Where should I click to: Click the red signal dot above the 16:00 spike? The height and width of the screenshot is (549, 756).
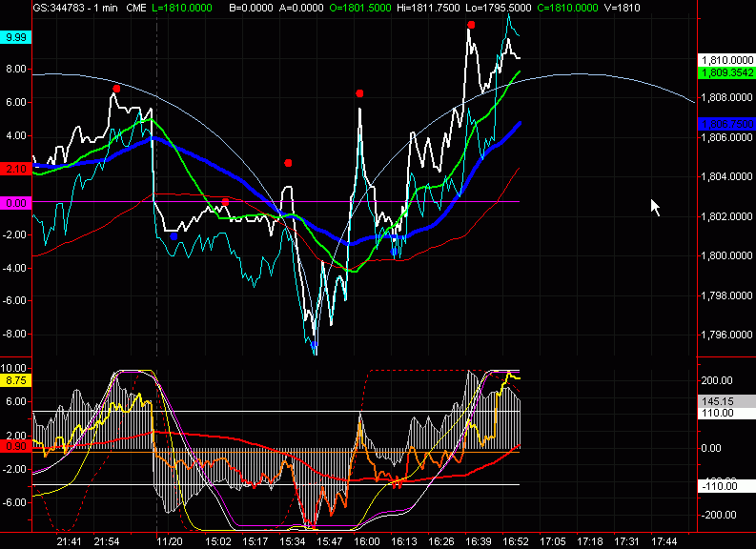pyautogui.click(x=359, y=93)
